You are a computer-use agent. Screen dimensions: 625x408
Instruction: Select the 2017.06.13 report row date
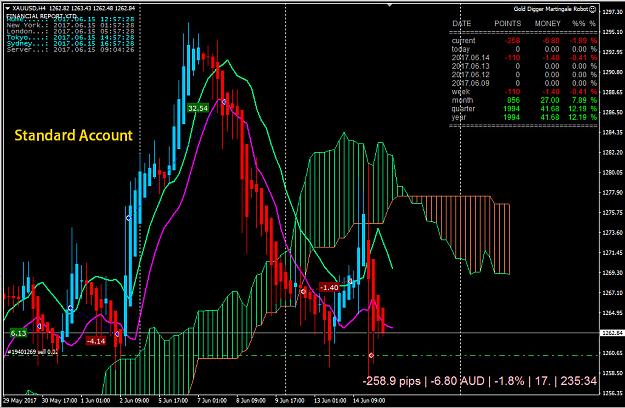coord(470,66)
